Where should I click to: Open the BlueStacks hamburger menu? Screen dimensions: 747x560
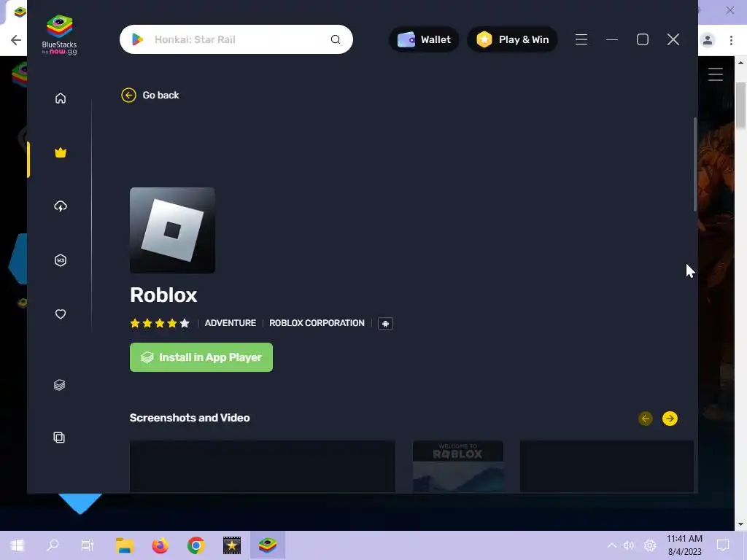tap(581, 39)
